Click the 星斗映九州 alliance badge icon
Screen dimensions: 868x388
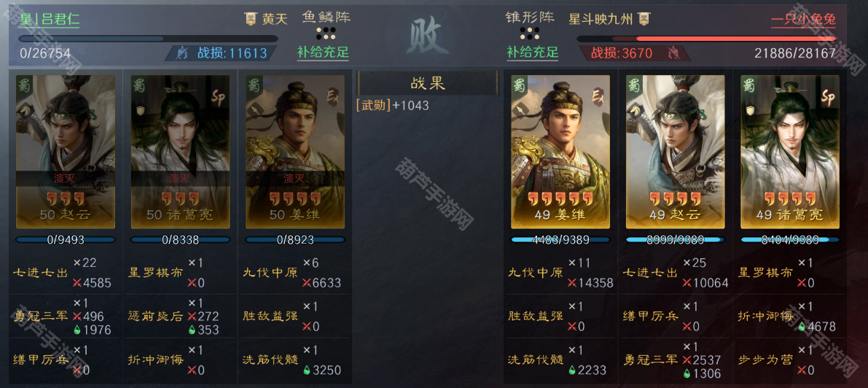point(644,20)
